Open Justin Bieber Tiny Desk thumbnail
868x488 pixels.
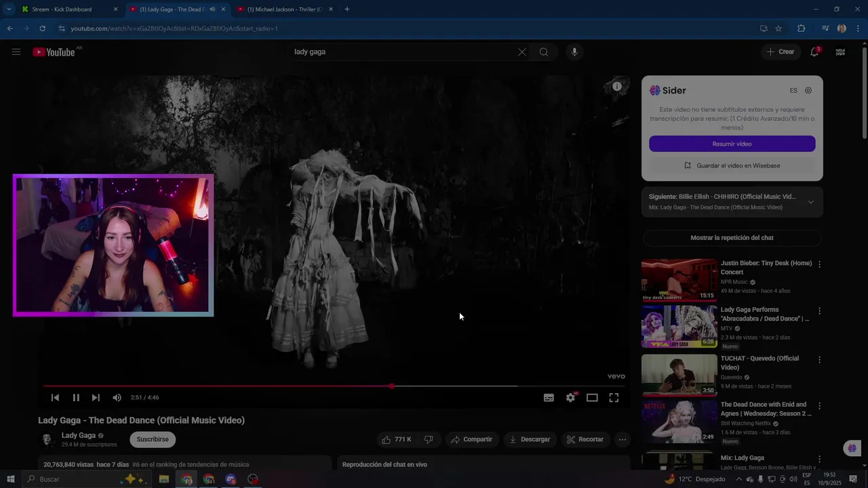click(x=679, y=280)
